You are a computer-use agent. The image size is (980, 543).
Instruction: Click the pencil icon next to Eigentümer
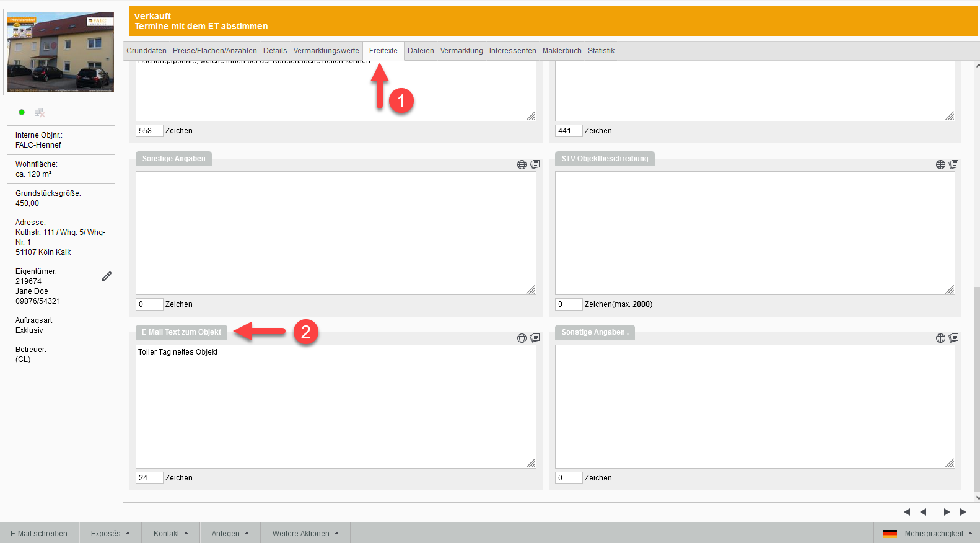107,276
